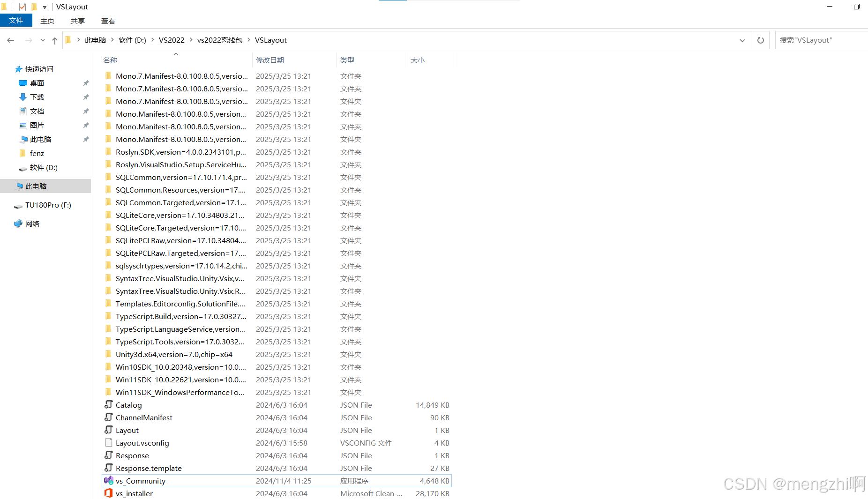Click VS2022 in the address breadcrumb
The width and height of the screenshot is (868, 499).
172,40
